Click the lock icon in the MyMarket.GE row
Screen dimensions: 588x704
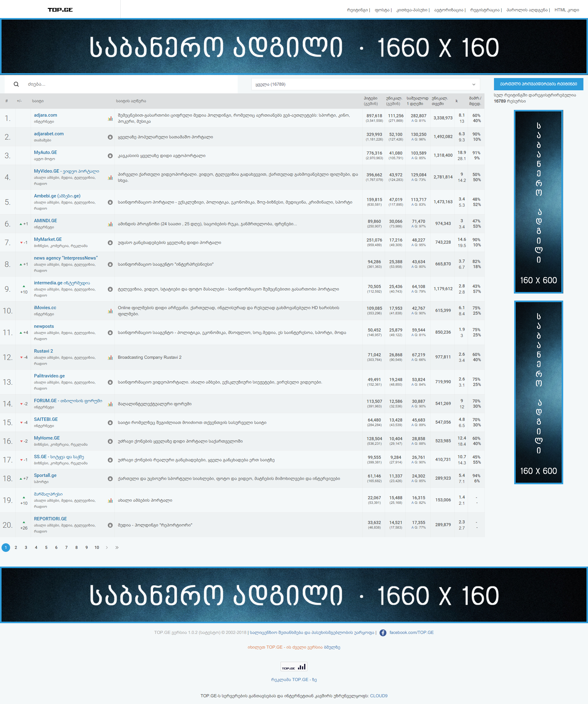110,243
